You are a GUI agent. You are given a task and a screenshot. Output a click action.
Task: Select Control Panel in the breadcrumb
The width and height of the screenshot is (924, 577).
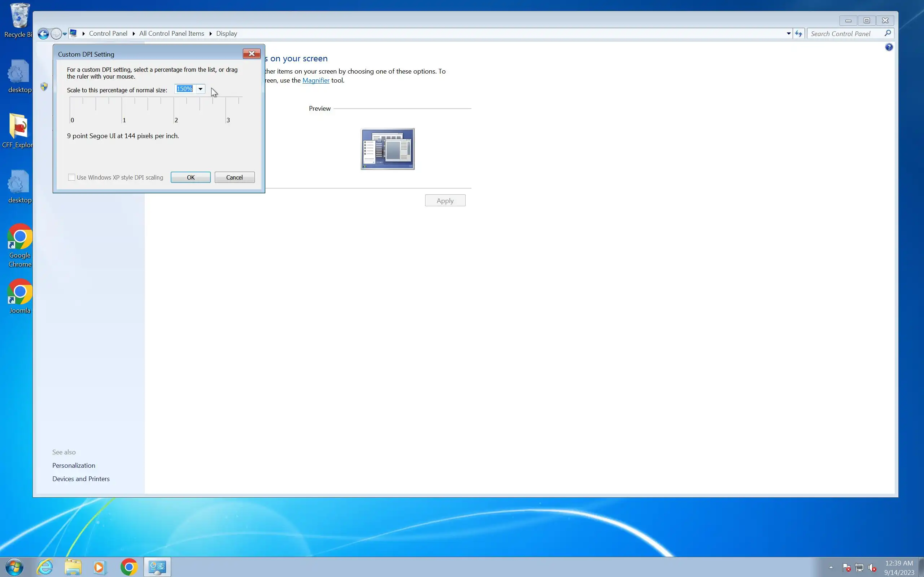108,34
